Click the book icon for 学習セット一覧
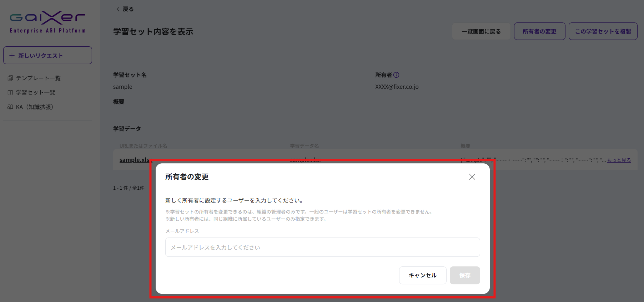This screenshot has width=644, height=302. pos(10,93)
